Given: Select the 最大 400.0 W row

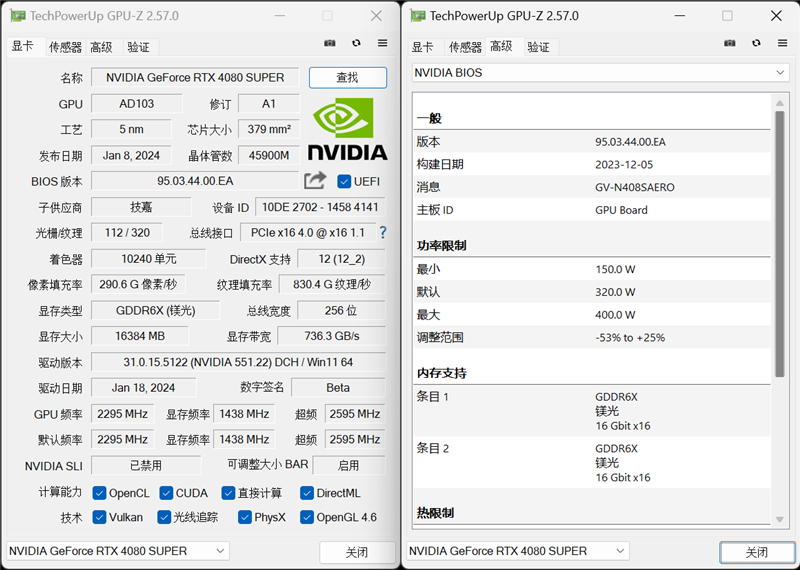Looking at the screenshot, I should point(592,314).
